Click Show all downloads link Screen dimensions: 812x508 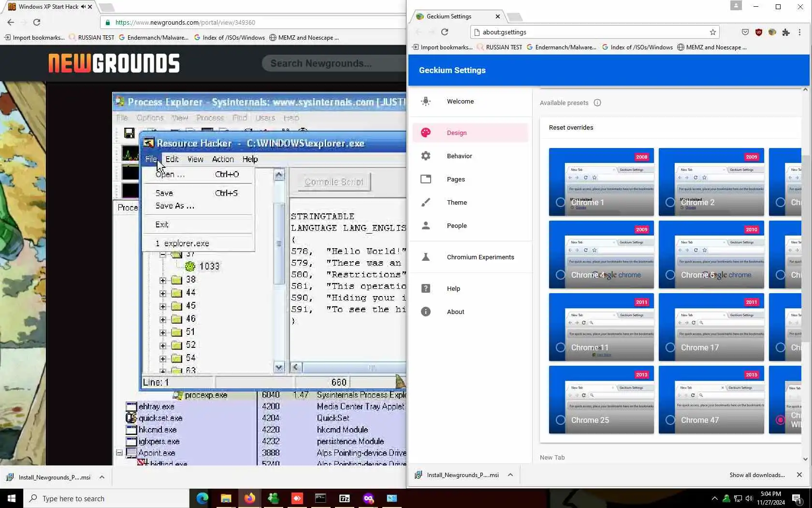[x=757, y=475]
